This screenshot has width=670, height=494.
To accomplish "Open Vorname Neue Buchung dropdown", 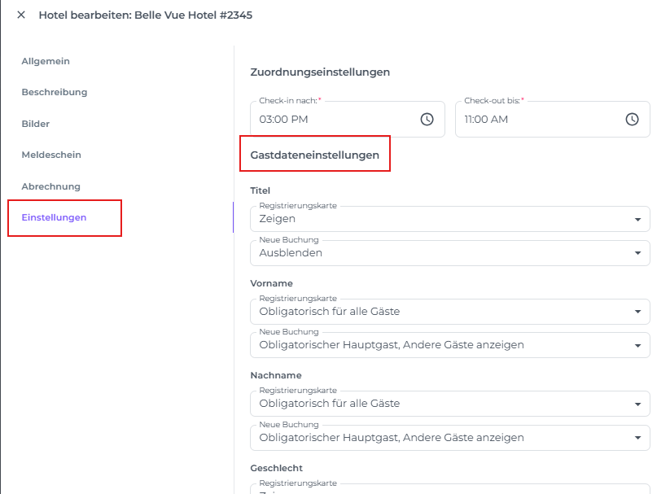I will 440,345.
